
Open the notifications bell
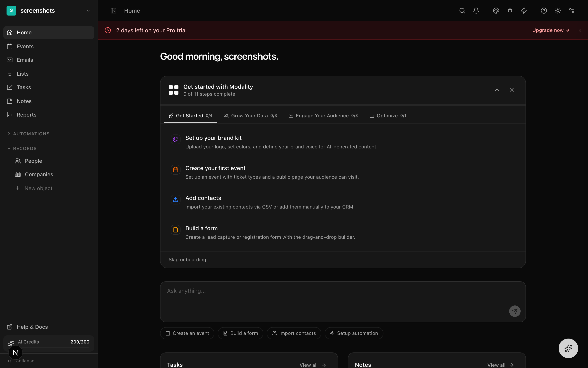pyautogui.click(x=476, y=11)
